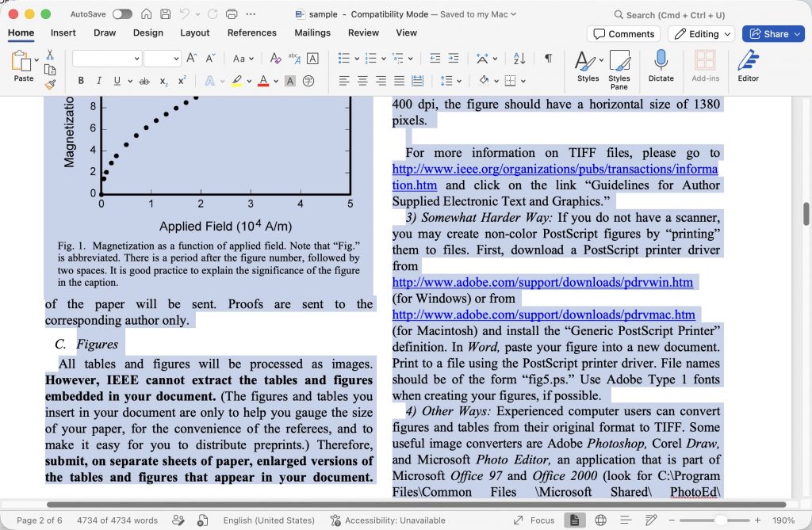Open the References tab

(x=251, y=32)
